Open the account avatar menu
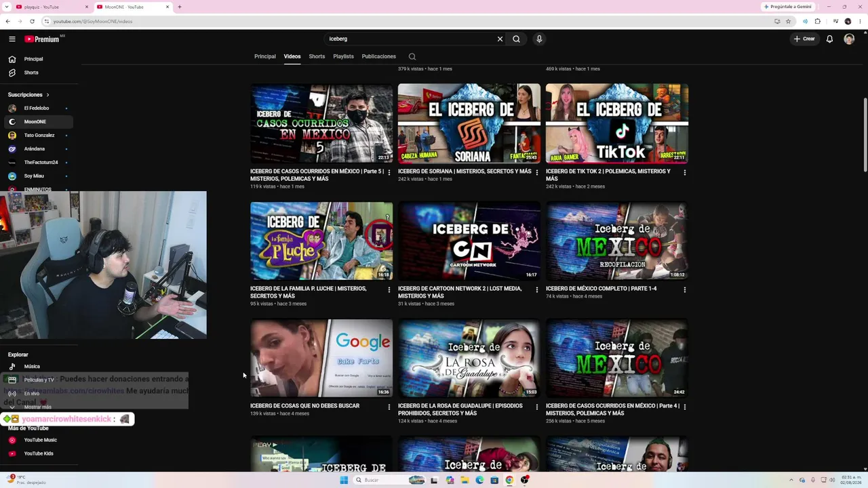This screenshot has width=868, height=488. click(x=849, y=39)
